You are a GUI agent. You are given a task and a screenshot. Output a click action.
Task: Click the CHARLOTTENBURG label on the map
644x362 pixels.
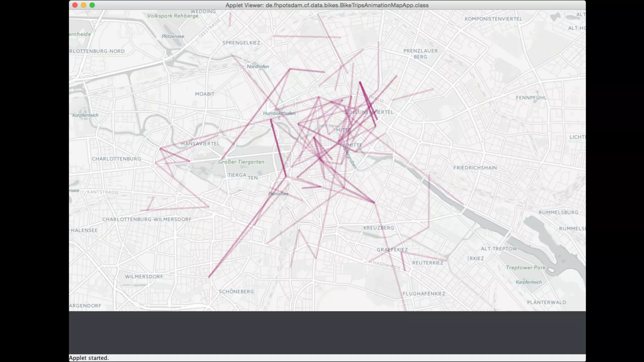(116, 159)
